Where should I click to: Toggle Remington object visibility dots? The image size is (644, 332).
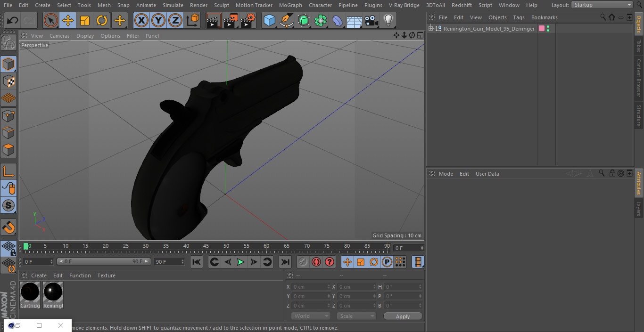pos(548,29)
